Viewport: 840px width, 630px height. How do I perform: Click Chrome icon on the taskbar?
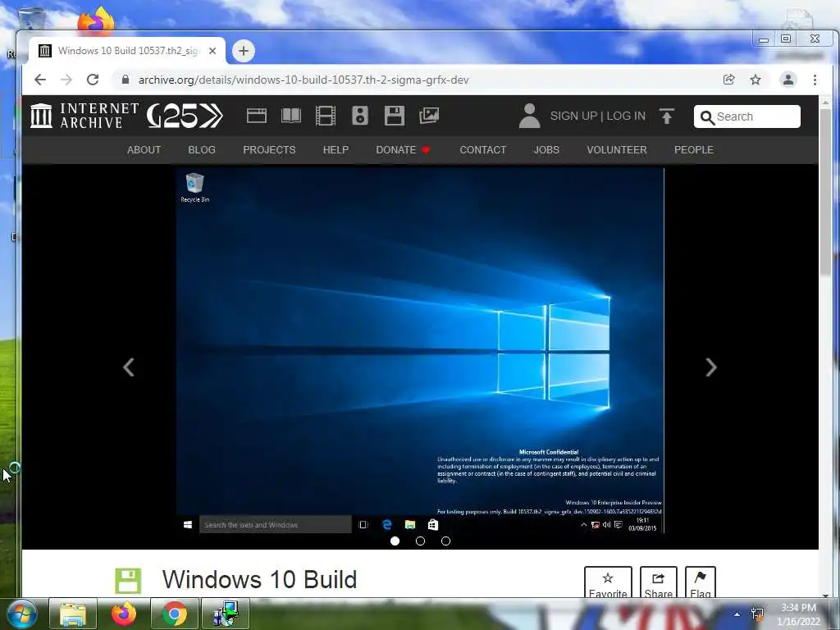pos(174,614)
